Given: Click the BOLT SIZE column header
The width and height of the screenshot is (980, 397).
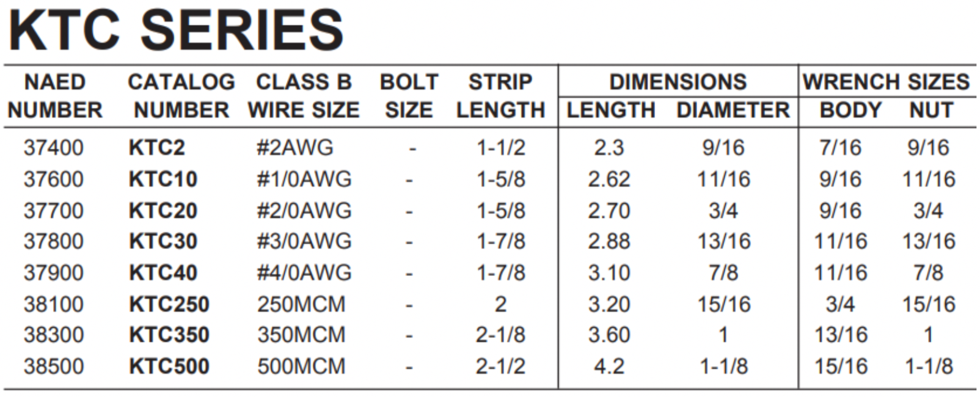Looking at the screenshot, I should coord(409,96).
